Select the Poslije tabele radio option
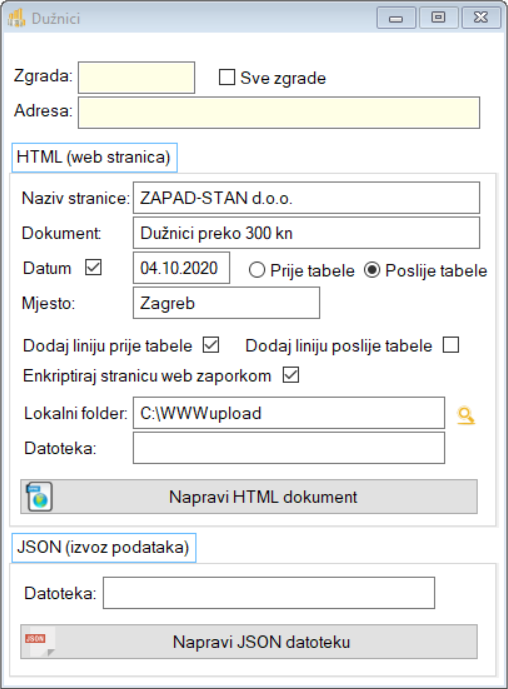The height and width of the screenshot is (689, 508). click(372, 270)
